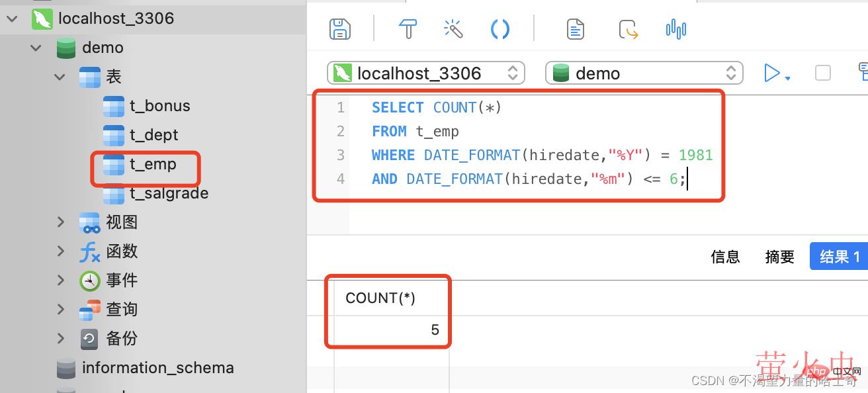Screen dimensions: 868x393
Task: Switch to the 摘要 tab
Action: pyautogui.click(x=779, y=257)
